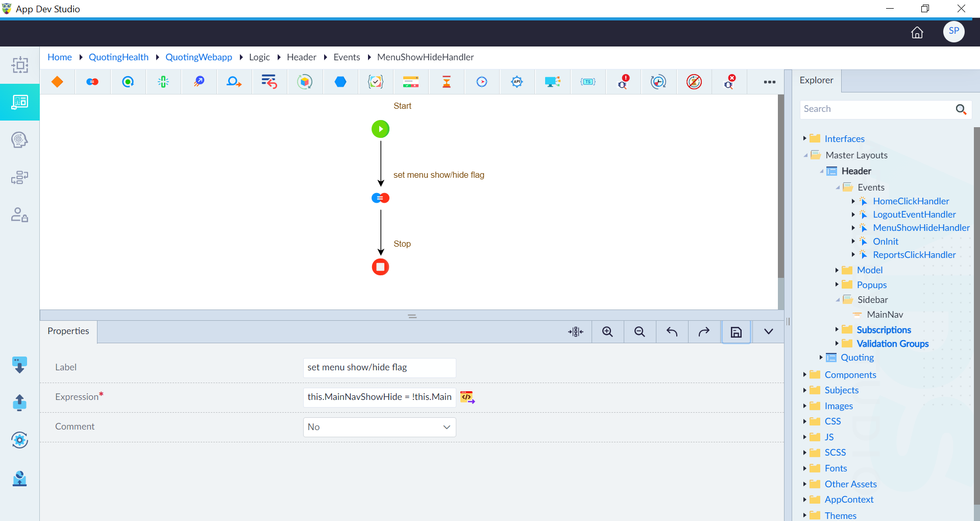Open LogoutEventHandler in Explorer tree
The width and height of the screenshot is (980, 521).
914,215
